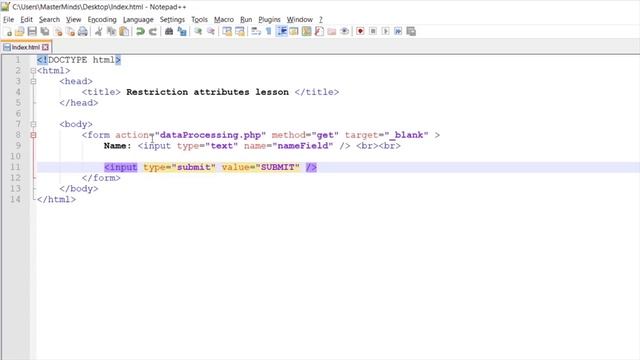
Task: Undo the last edit with the green arrow
Action: pos(140,31)
